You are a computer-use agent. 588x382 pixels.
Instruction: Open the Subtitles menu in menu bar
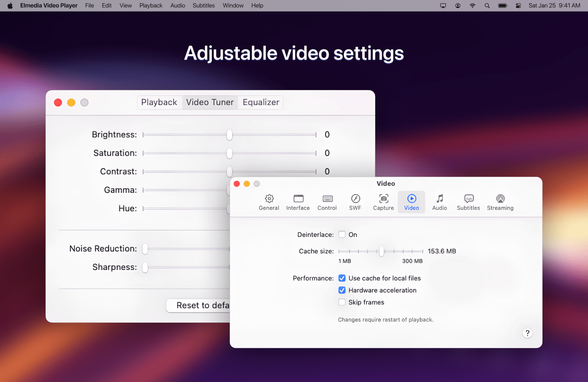[x=204, y=6]
